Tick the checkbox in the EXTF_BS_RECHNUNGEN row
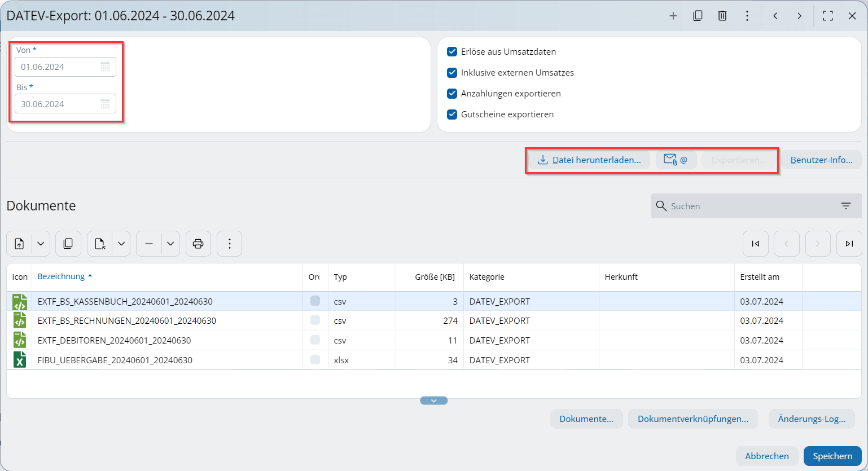Viewport: 868px width, 471px height. pyautogui.click(x=315, y=320)
